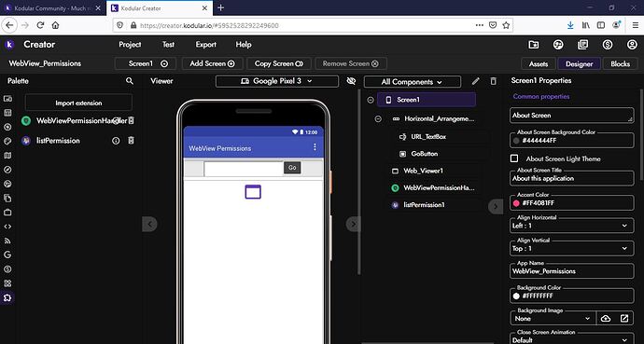Image resolution: width=644 pixels, height=344 pixels.
Task: Open the dollar earnings icon in header
Action: coord(608,45)
